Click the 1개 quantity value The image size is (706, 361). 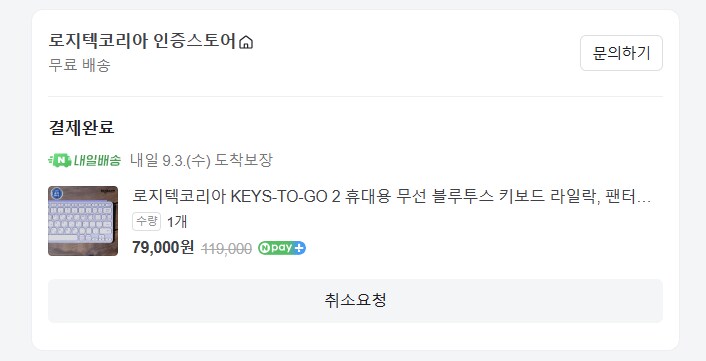[x=177, y=222]
